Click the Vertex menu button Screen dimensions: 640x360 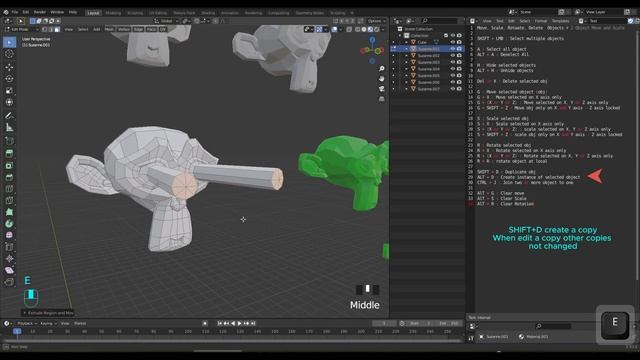[124, 29]
